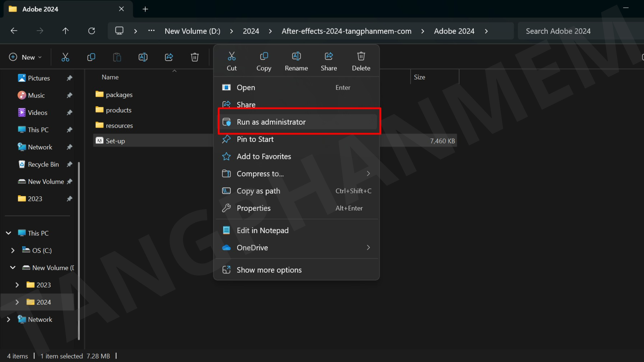Expand the OS (C:) drive node
Viewport: 644px width, 362px height.
pos(13,250)
